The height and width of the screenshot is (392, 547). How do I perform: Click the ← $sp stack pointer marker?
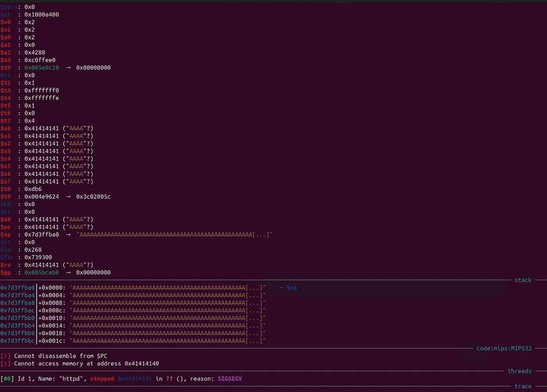288,288
